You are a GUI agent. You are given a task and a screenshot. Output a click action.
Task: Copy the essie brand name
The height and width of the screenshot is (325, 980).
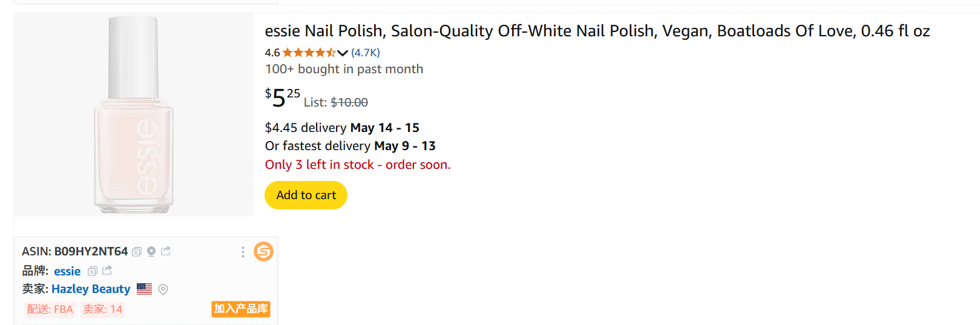click(x=93, y=271)
